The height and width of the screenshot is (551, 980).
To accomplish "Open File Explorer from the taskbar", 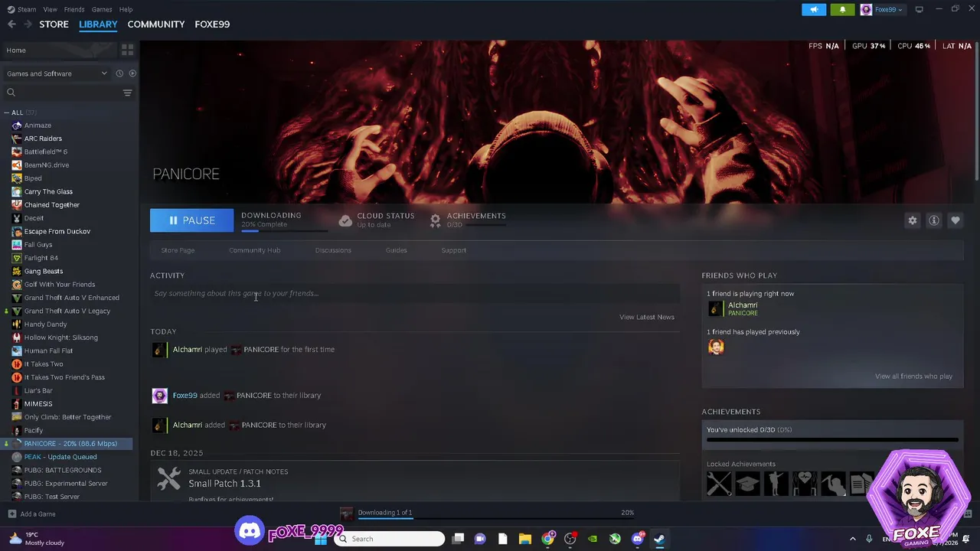I will pyautogui.click(x=524, y=539).
